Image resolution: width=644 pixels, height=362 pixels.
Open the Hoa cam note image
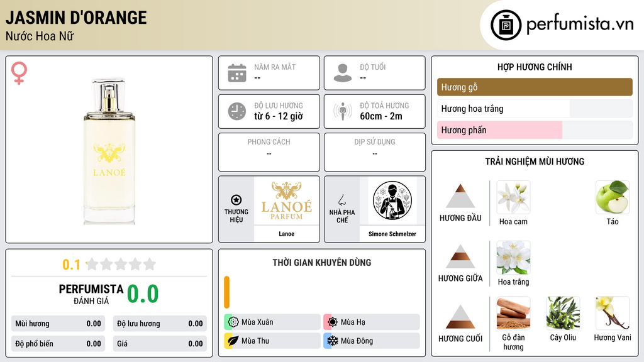coord(513,197)
